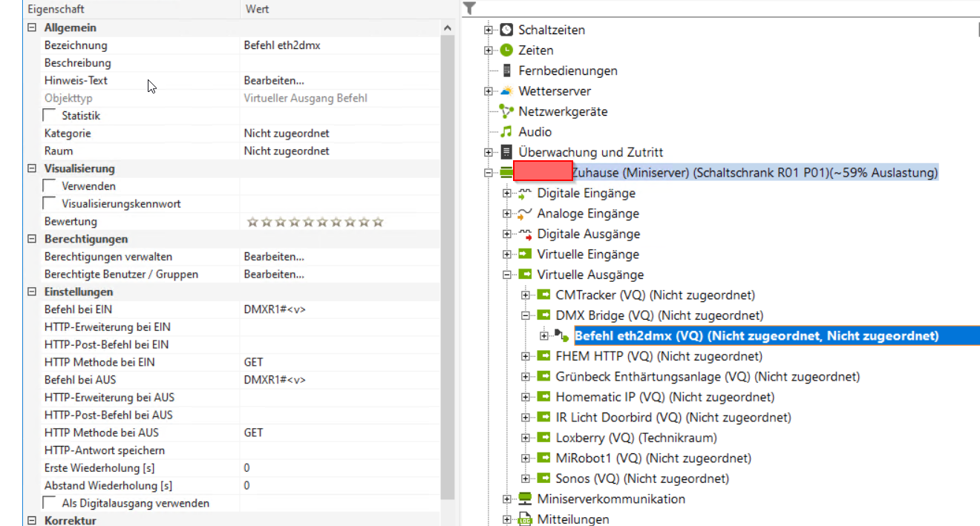Click the Fernbedienungen remote icon
Image resolution: width=980 pixels, height=526 pixels.
point(507,71)
